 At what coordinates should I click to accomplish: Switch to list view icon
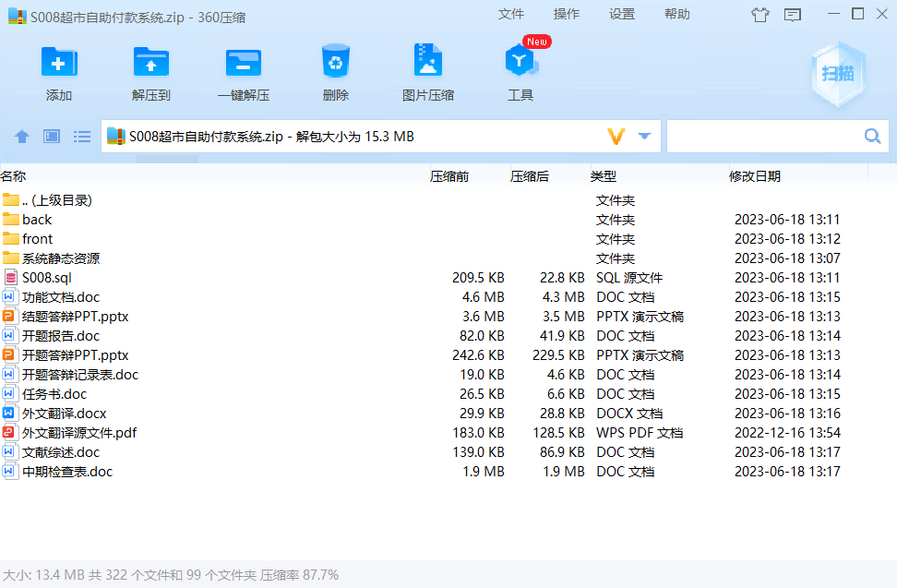point(81,136)
